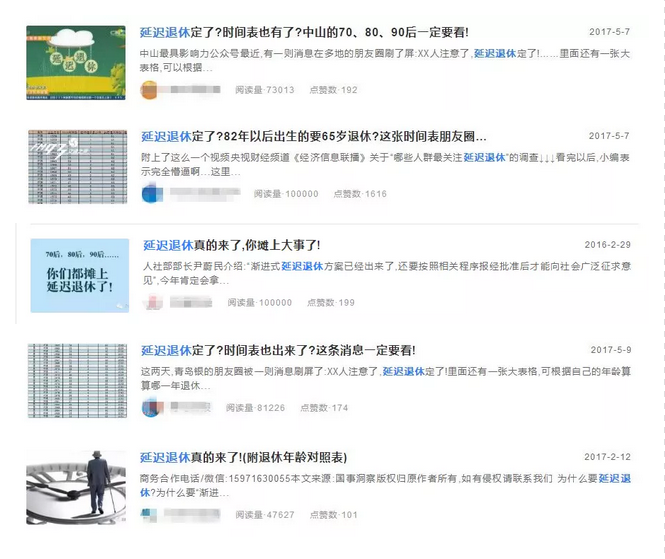
Task: Open the title 延迟退休真的来了!(附退休年龄对照表)
Action: point(243,457)
